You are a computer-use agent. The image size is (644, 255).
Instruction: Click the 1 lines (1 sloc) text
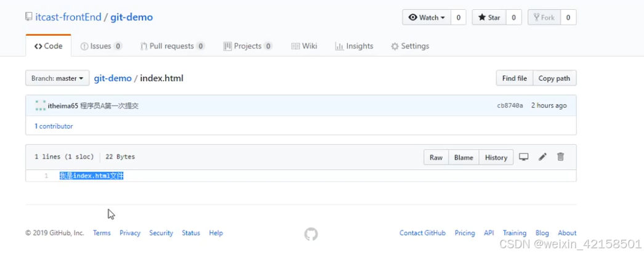[65, 156]
